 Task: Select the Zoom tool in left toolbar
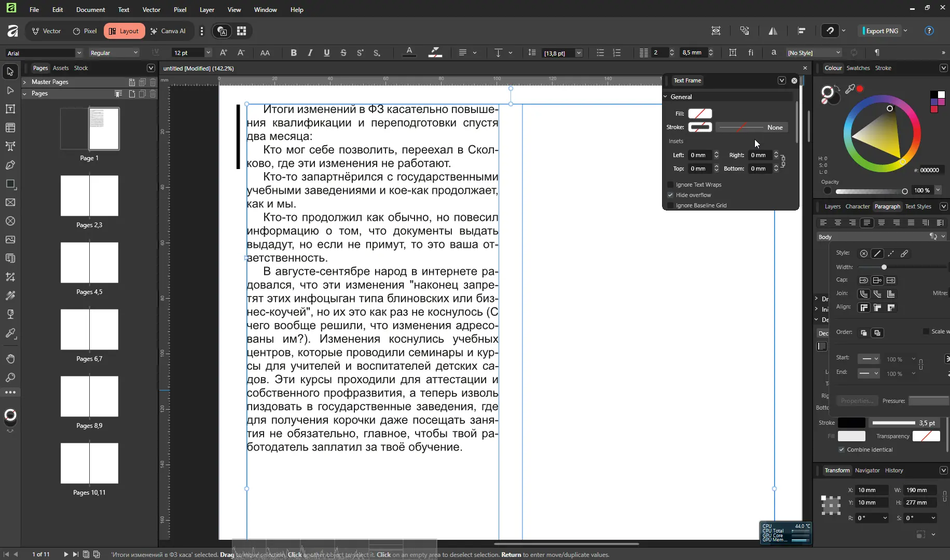click(x=10, y=377)
